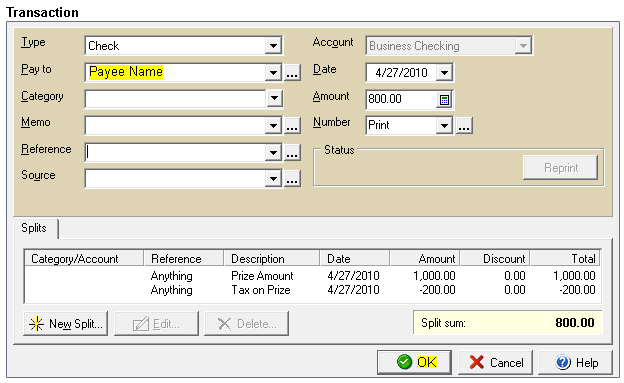Open the Amount calculator icon

pos(444,100)
